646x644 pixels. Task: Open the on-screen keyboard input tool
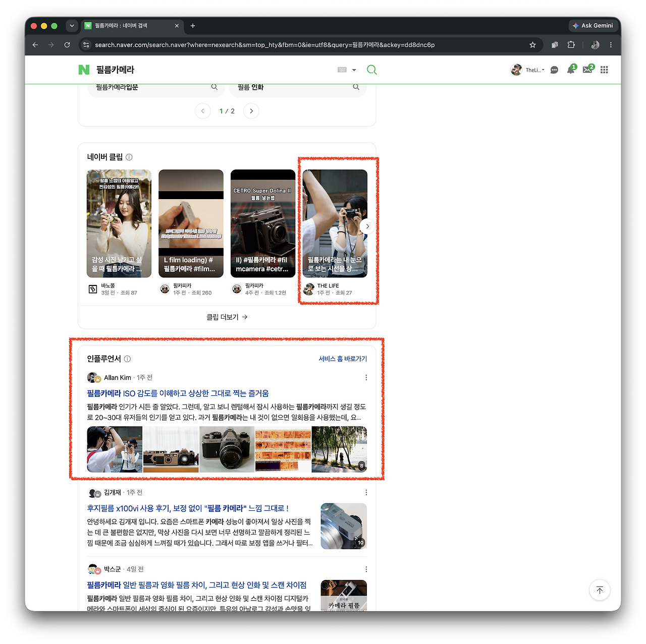point(342,70)
